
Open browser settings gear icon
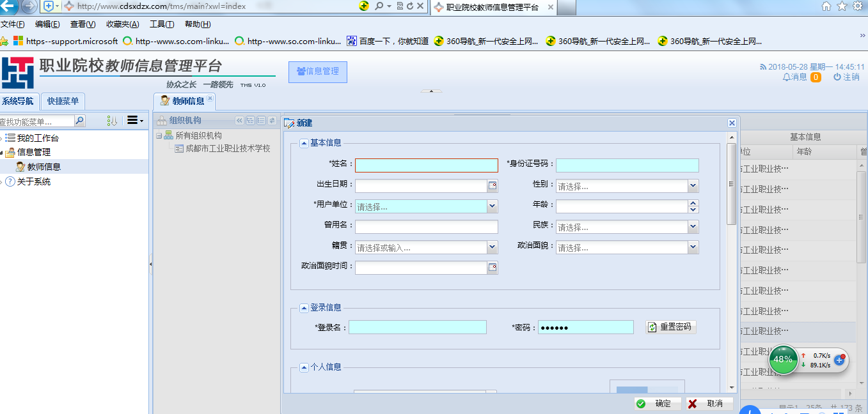point(858,6)
